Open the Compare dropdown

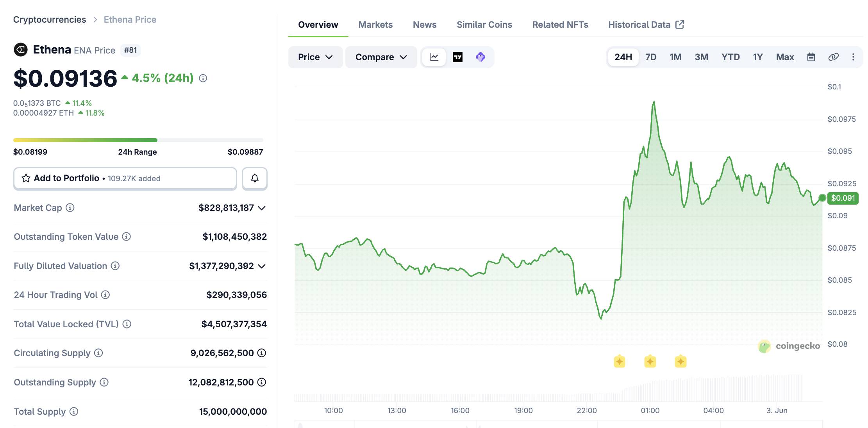pyautogui.click(x=381, y=57)
